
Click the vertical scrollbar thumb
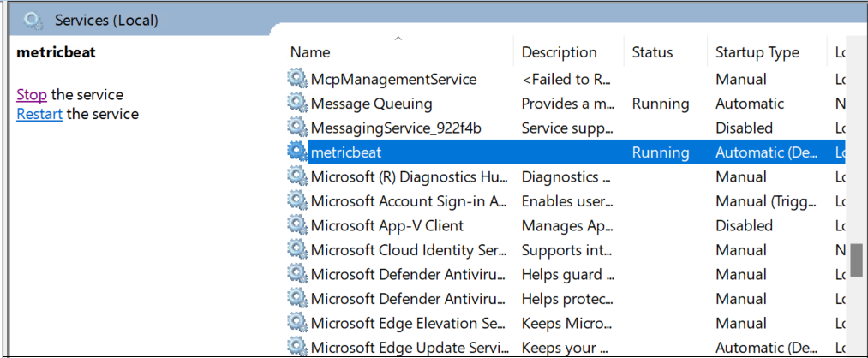pyautogui.click(x=856, y=260)
